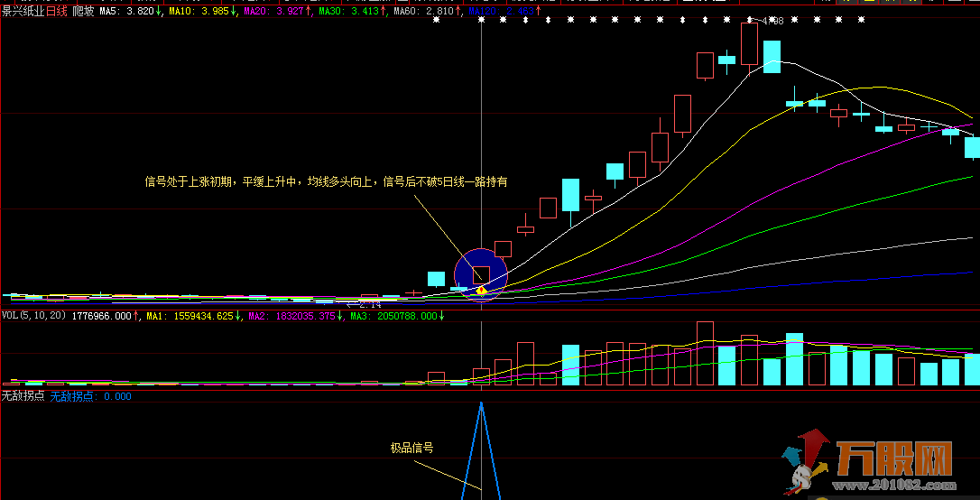Viewport: 980px width, 500px height.
Task: Select the green MA3: 2050788.000 volume label
Action: pyautogui.click(x=393, y=316)
